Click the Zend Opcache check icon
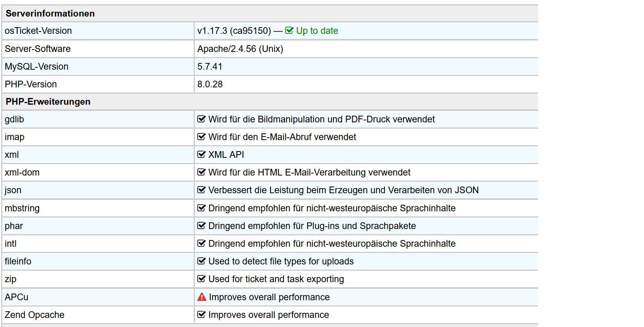This screenshot has width=644, height=327. [x=201, y=315]
